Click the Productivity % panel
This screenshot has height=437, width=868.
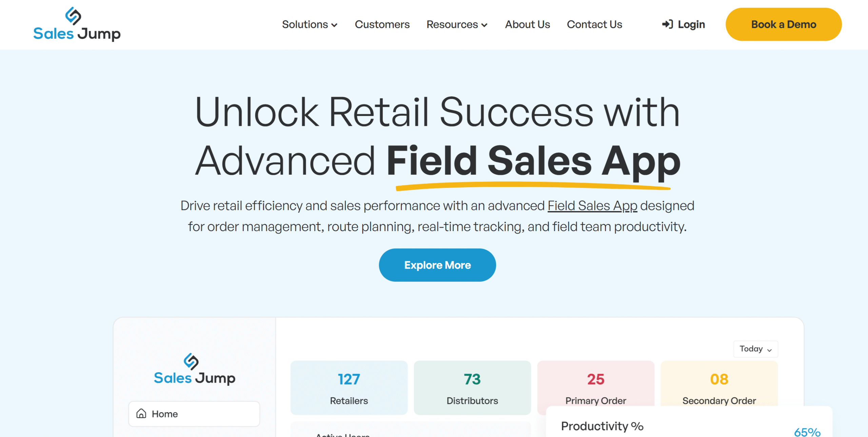click(689, 422)
